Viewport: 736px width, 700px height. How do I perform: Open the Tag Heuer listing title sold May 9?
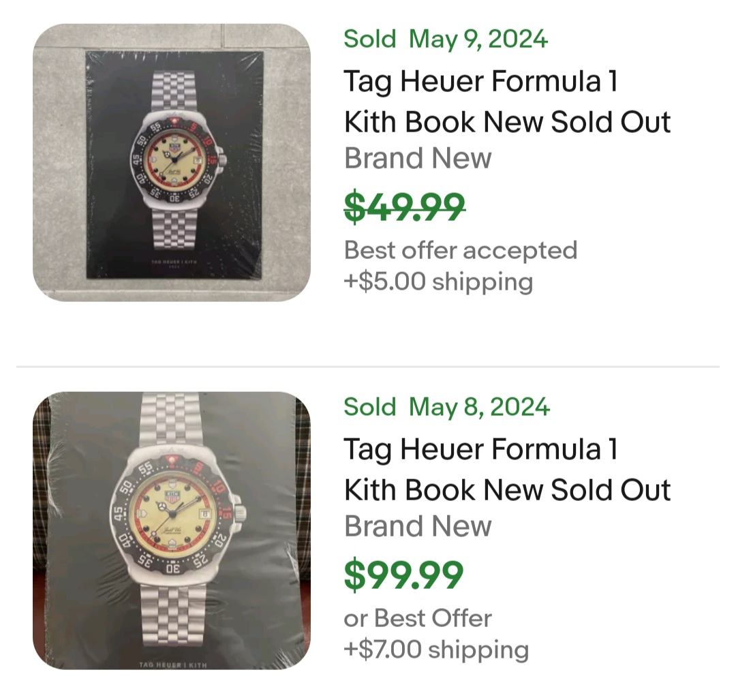click(x=507, y=102)
